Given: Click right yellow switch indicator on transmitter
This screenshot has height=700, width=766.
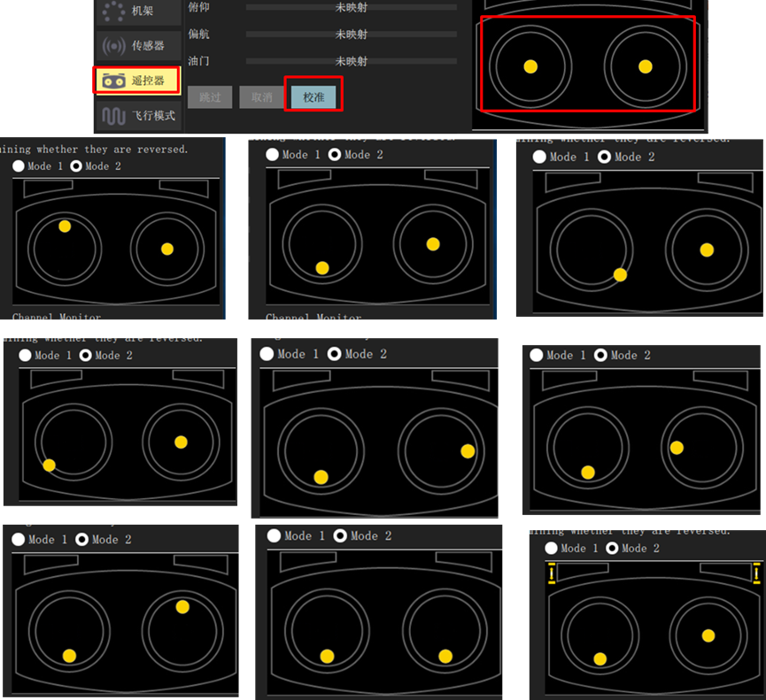Looking at the screenshot, I should pyautogui.click(x=756, y=574).
